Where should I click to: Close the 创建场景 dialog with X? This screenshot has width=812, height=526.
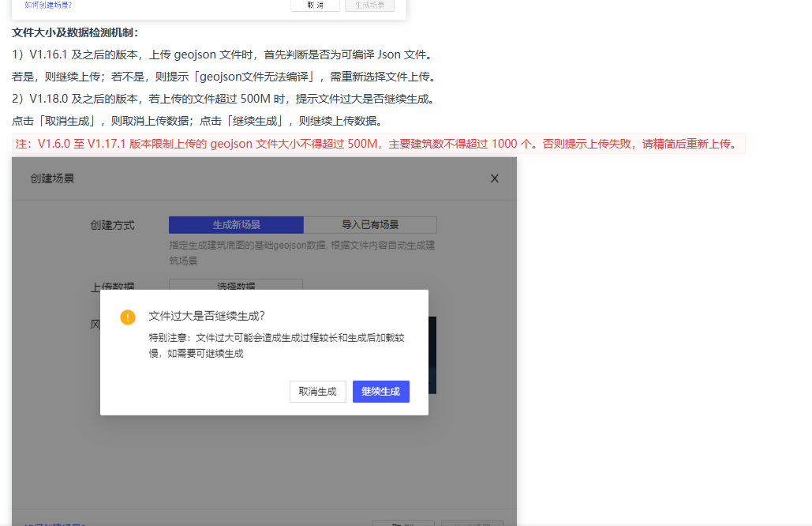click(x=495, y=178)
